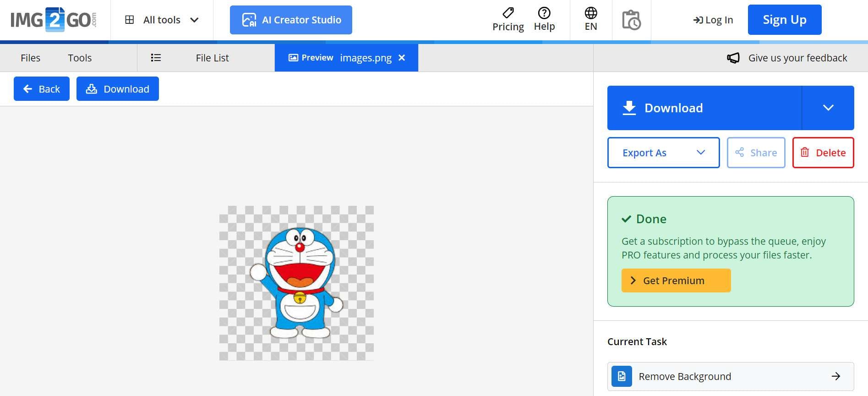Image resolution: width=868 pixels, height=396 pixels.
Task: Switch to the Files tab
Action: pyautogui.click(x=30, y=58)
